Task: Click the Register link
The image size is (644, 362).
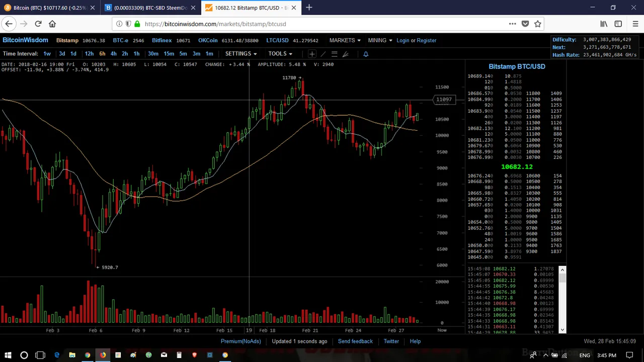Action: point(427,40)
